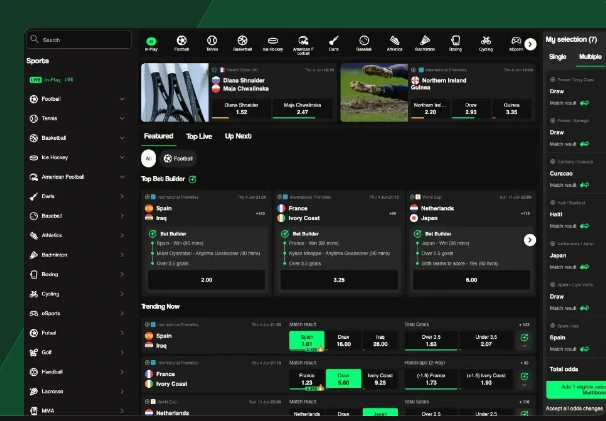The image size is (606, 421).
Task: Add Spain vs Iraq bet builder at 2.00
Action: (x=206, y=280)
